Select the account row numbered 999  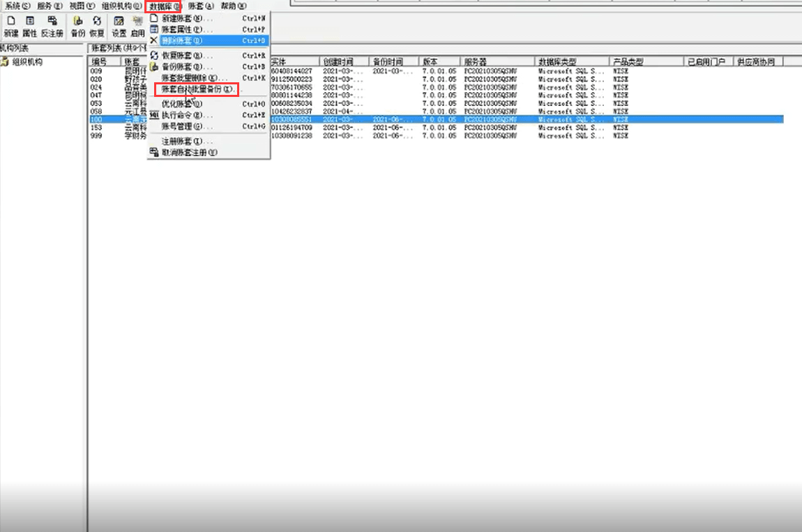(97, 136)
